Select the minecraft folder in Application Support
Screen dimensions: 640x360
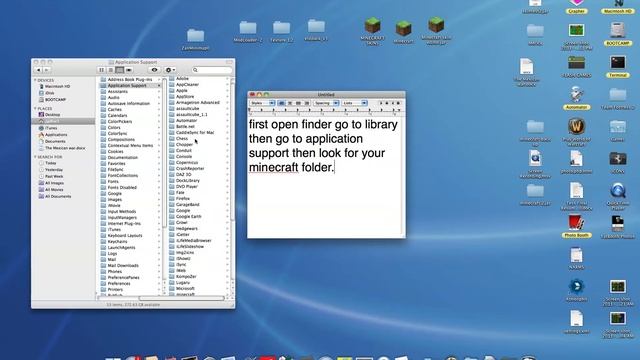(182, 294)
